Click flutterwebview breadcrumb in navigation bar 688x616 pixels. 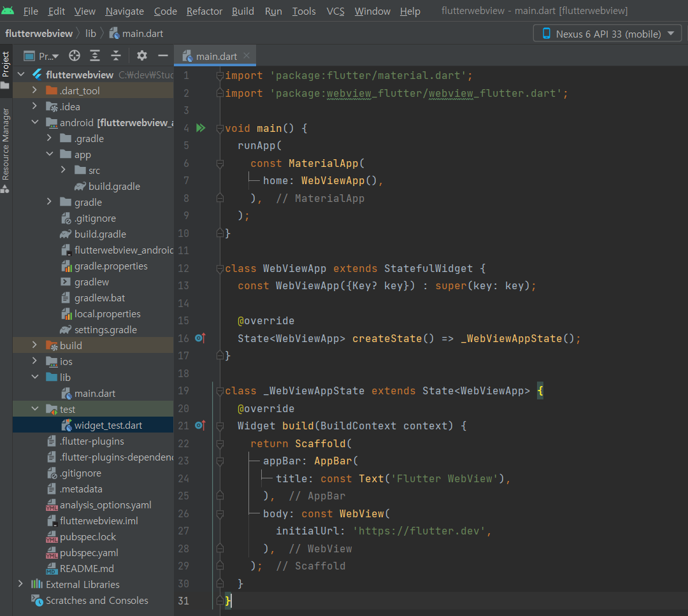pyautogui.click(x=39, y=33)
